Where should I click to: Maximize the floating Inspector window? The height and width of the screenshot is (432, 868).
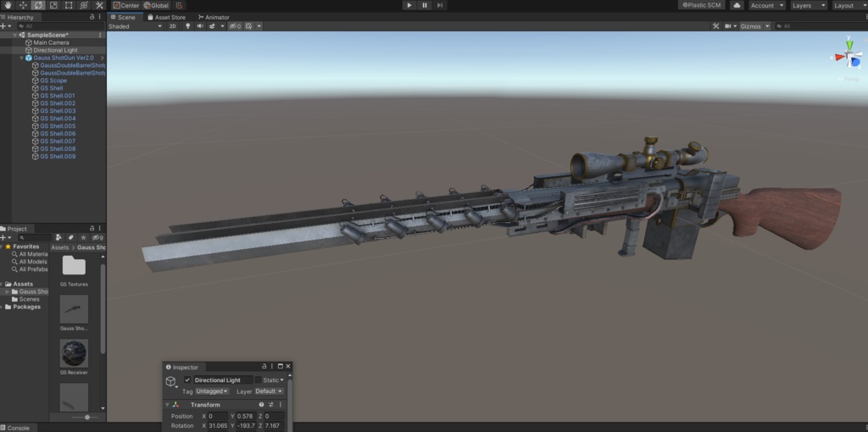(280, 366)
